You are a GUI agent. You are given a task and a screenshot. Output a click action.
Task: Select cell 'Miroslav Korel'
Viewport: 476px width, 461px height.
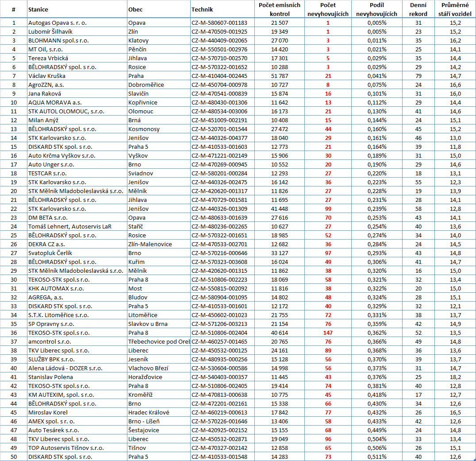(x=77, y=412)
